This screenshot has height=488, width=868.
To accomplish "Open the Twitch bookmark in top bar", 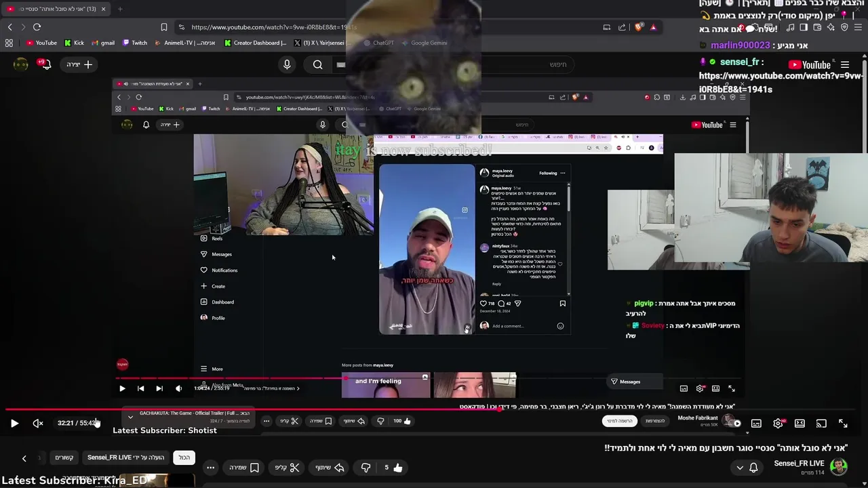I will point(135,43).
